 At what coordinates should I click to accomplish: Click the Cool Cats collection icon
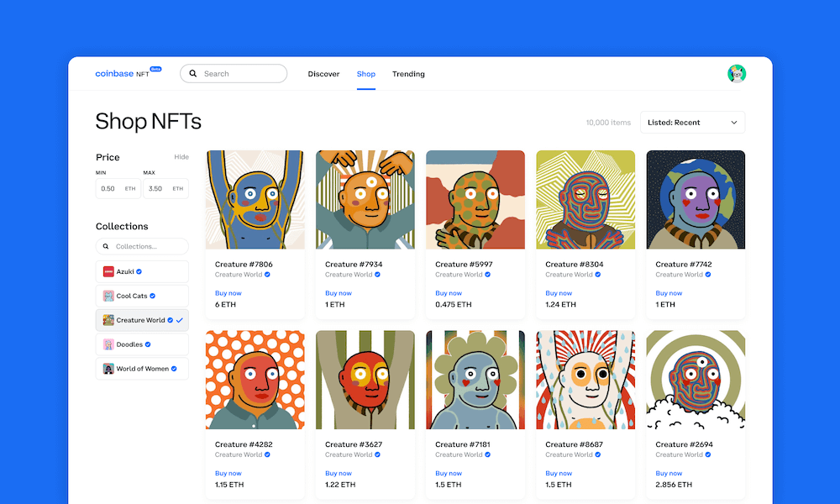pos(108,296)
